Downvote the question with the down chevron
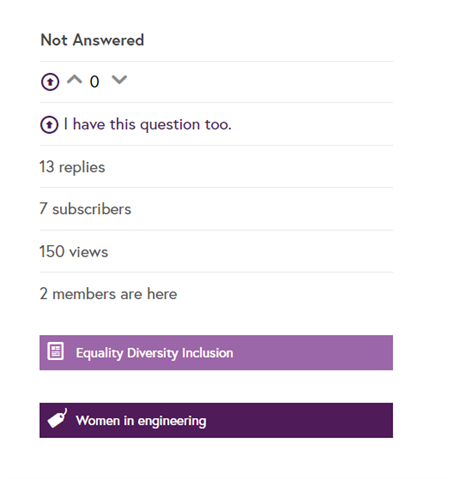This screenshot has width=453, height=479. coord(119,80)
